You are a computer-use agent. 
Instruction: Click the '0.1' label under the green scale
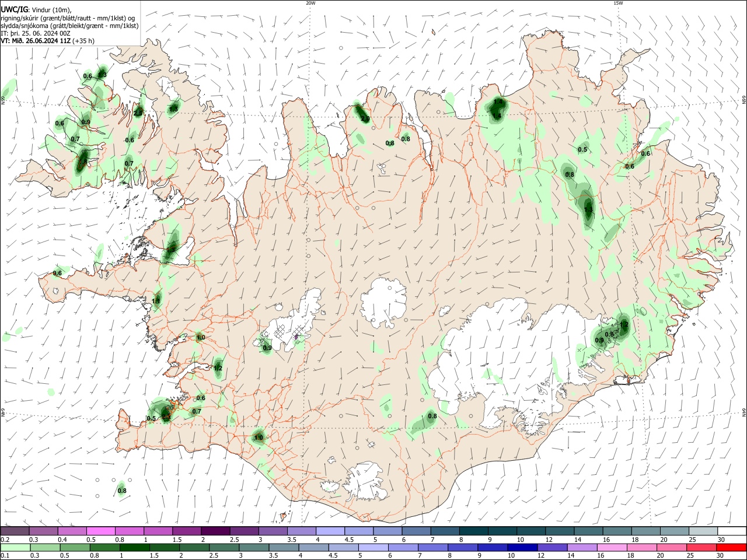click(5, 556)
